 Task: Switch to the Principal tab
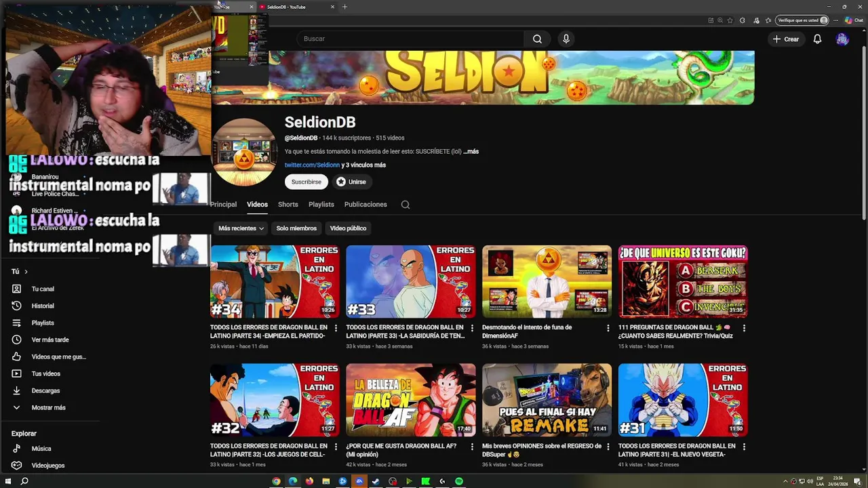pyautogui.click(x=223, y=204)
